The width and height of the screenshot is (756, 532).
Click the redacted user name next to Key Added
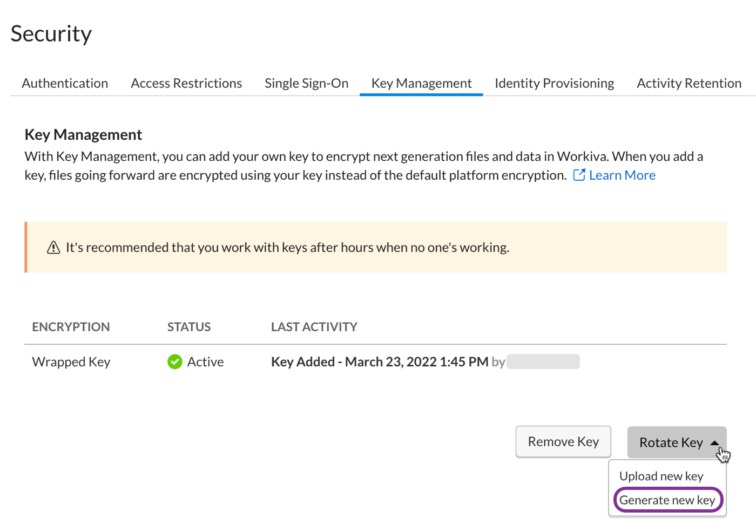(543, 362)
